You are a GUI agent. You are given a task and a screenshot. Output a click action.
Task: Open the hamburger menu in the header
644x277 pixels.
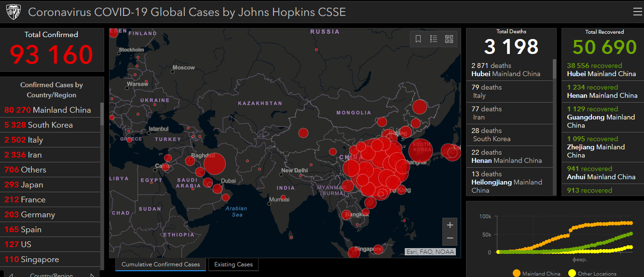[637, 12]
